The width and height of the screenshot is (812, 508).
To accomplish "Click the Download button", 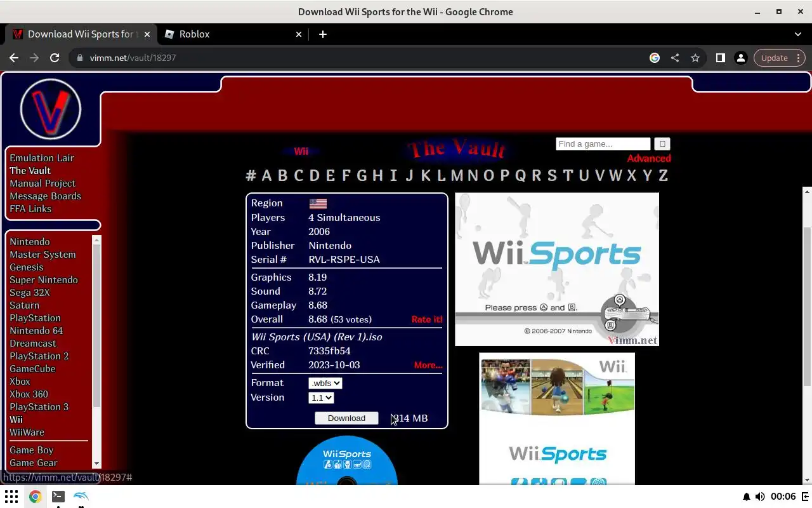I will (x=346, y=418).
